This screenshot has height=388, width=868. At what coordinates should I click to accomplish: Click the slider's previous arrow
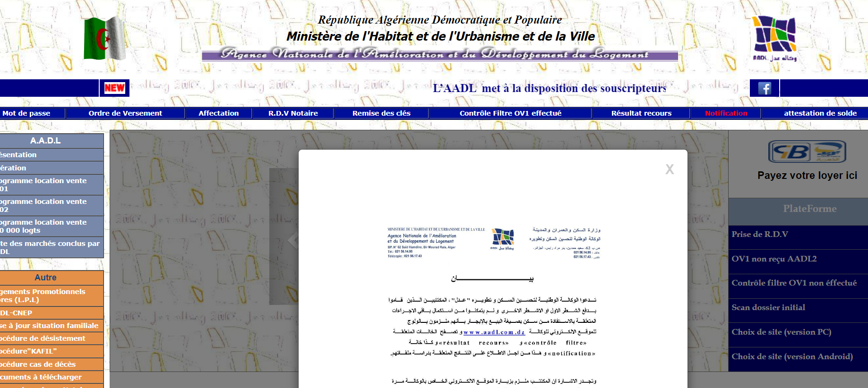(x=293, y=240)
